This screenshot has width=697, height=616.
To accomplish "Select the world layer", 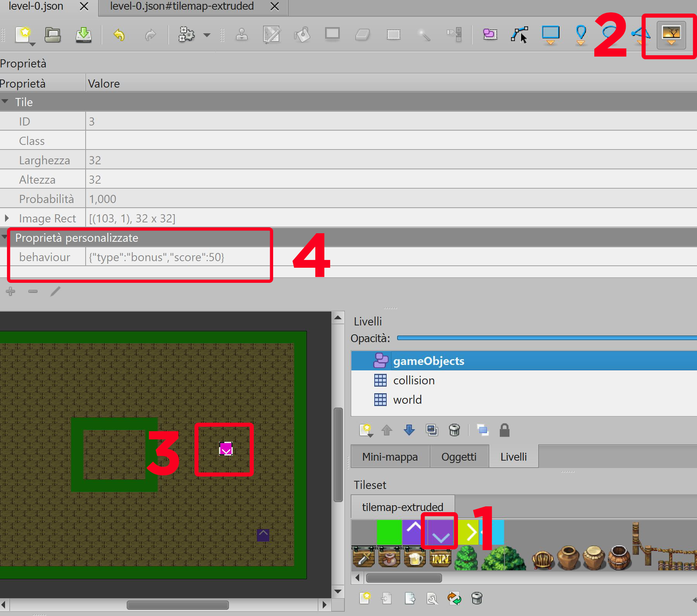I will coord(524,399).
